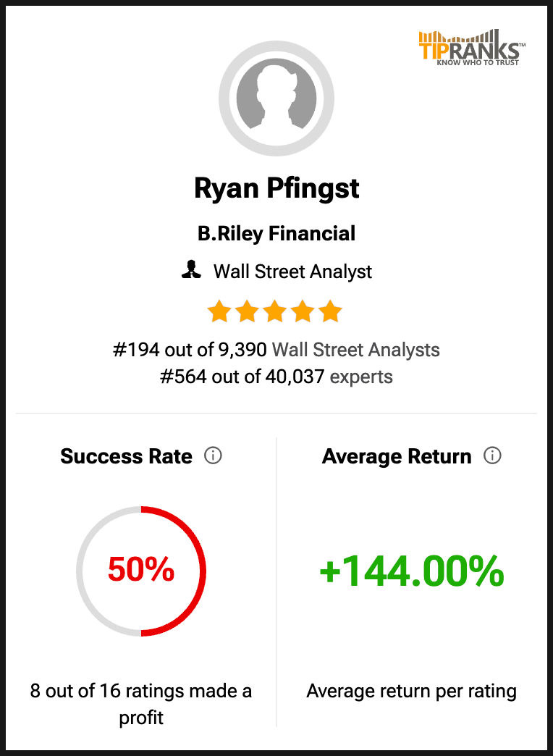Click the '8 out of 16 ratings' text
The image size is (553, 756).
click(x=141, y=705)
